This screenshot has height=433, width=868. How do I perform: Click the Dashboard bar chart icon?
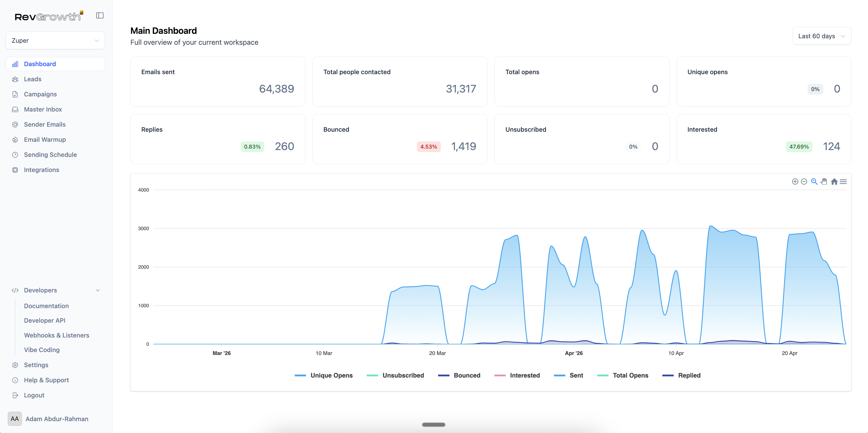[15, 64]
